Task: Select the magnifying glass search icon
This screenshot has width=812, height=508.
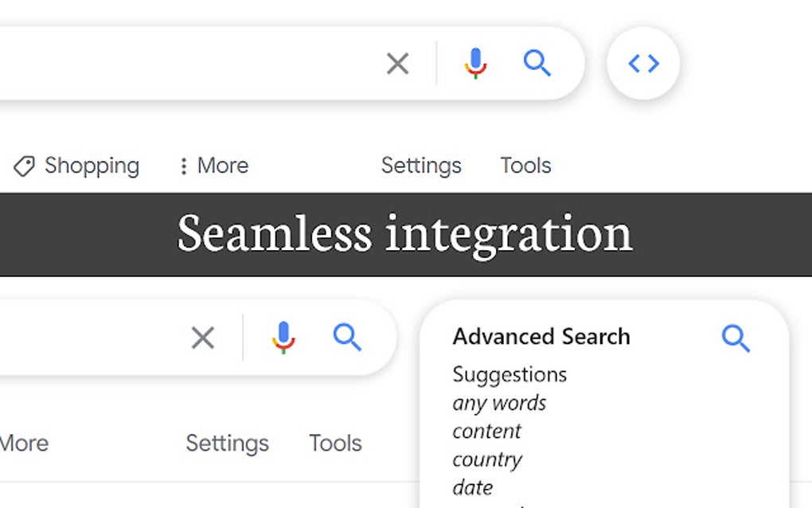Action: click(537, 64)
